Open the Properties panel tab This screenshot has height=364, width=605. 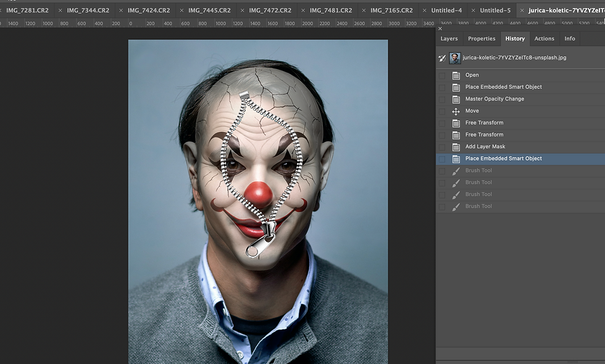click(481, 38)
